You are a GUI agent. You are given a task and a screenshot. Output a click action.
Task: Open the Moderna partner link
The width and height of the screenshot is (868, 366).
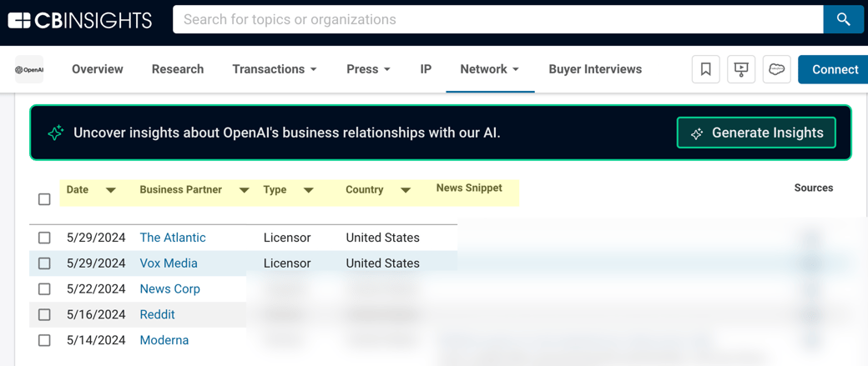[x=164, y=340]
